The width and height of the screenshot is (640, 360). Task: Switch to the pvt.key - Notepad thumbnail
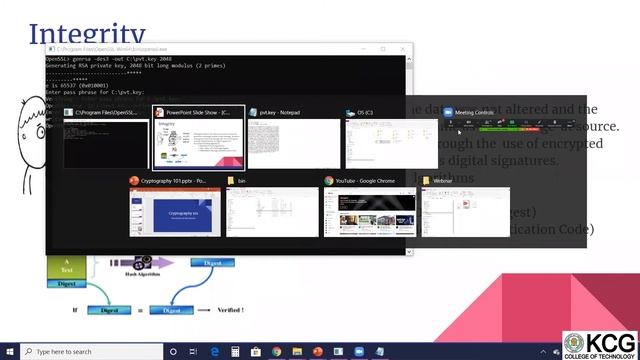coord(294,143)
